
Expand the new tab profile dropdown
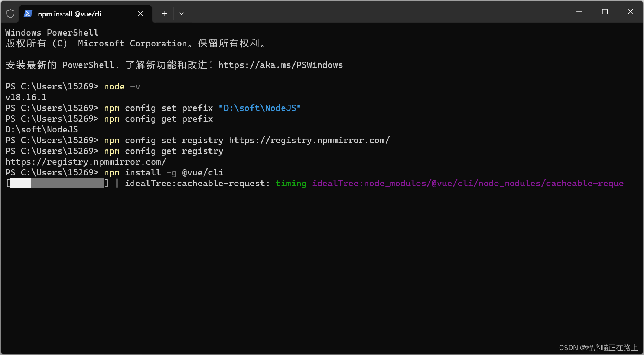point(182,14)
